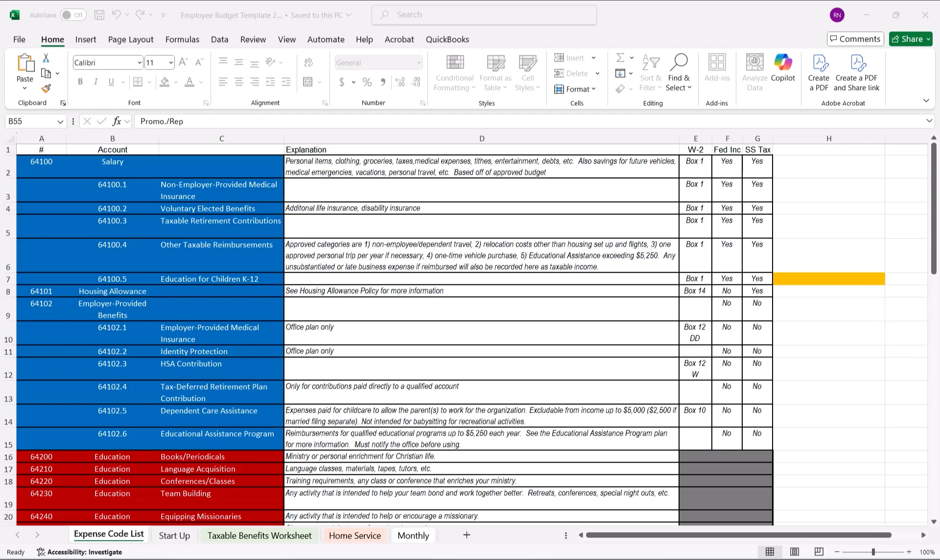Toggle underline formatting

click(x=111, y=82)
